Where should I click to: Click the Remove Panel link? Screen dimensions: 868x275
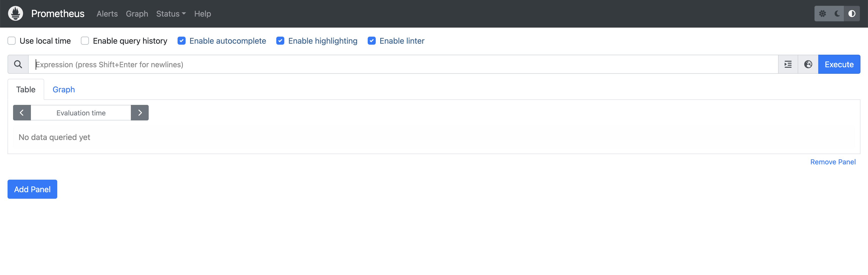point(833,162)
